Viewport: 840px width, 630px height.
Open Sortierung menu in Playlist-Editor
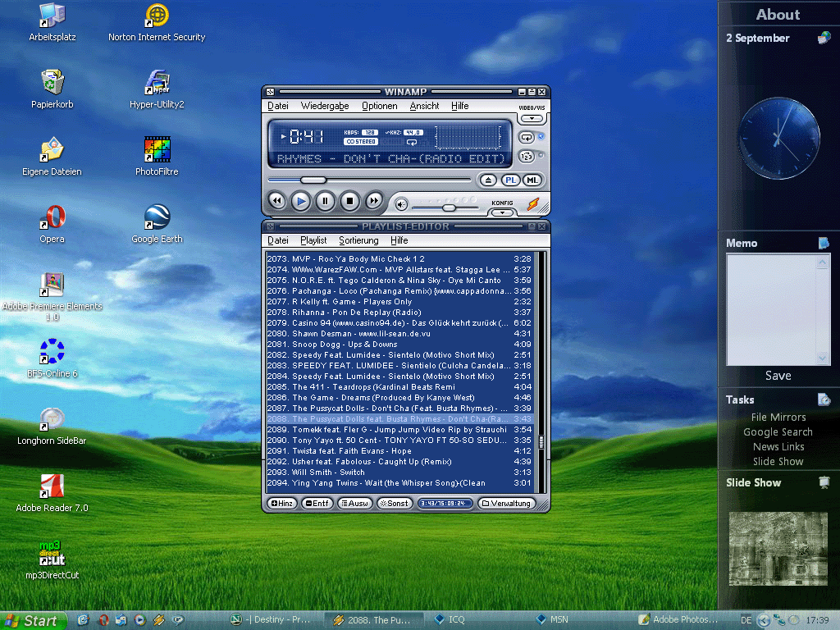tap(358, 240)
